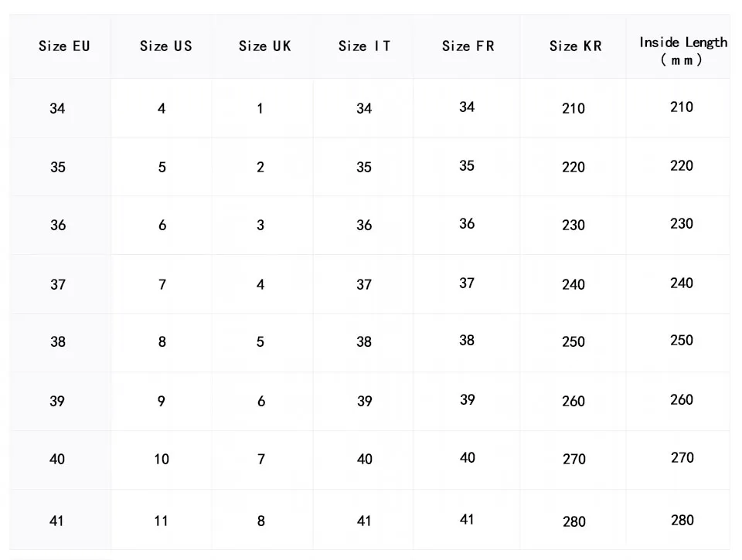Click the Size EU column header
Viewport: 742px width, 560px height.
coord(64,46)
